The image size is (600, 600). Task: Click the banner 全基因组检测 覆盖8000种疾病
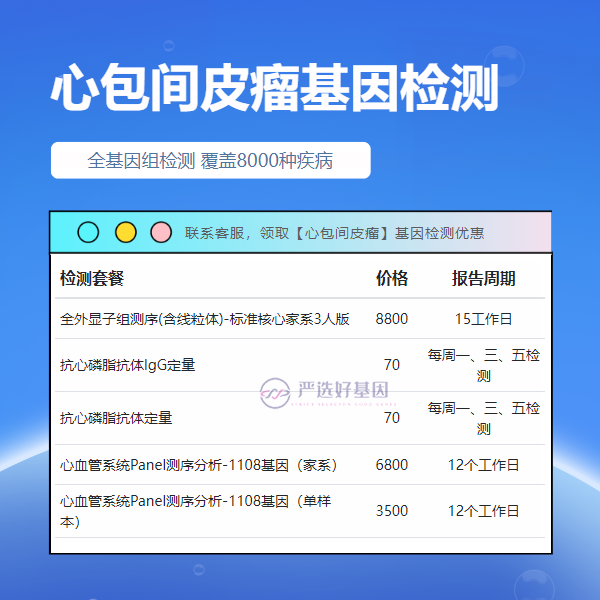(x=210, y=160)
